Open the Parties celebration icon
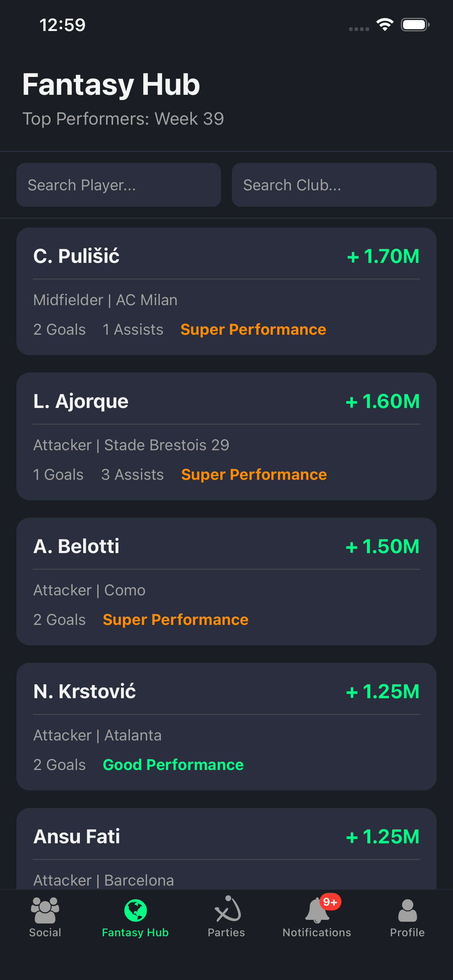The image size is (453, 980). pyautogui.click(x=227, y=909)
